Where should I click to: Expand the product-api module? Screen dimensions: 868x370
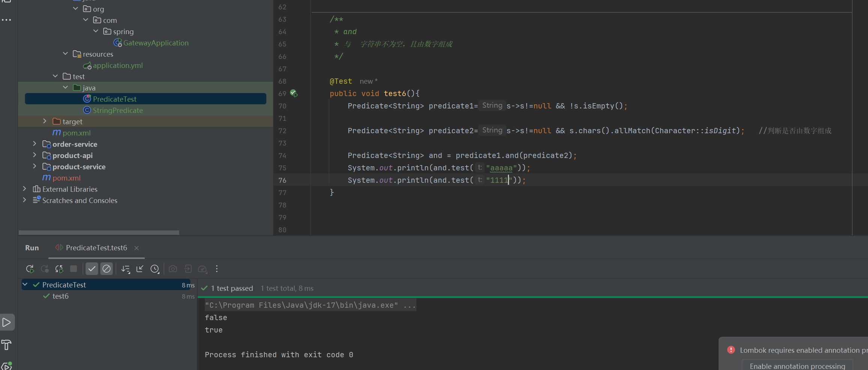(35, 155)
